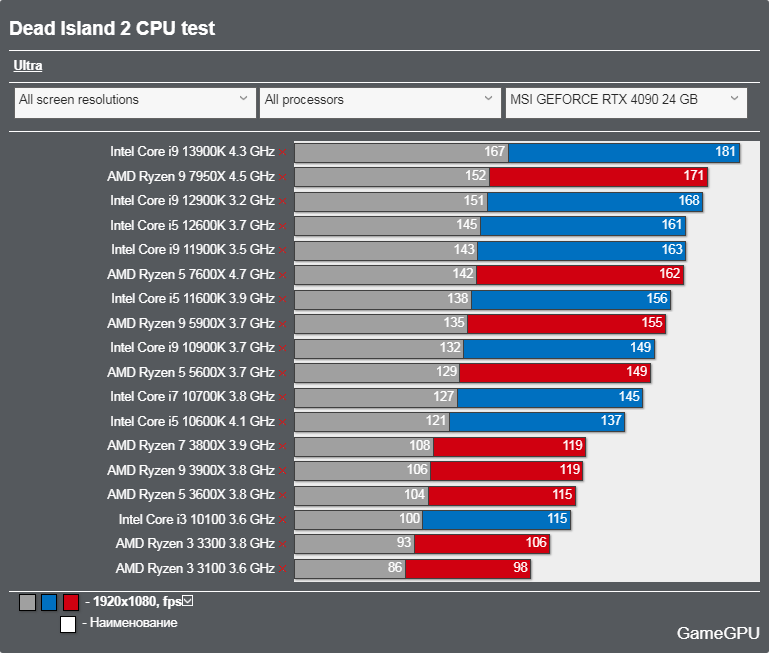The height and width of the screenshot is (653, 769).
Task: Open the All screen resolutions dropdown
Action: 135,103
